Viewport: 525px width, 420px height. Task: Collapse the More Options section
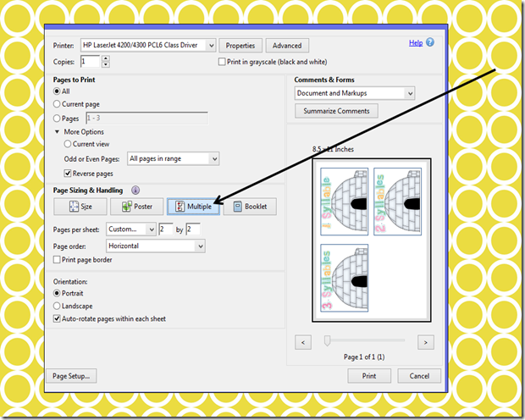tap(57, 131)
